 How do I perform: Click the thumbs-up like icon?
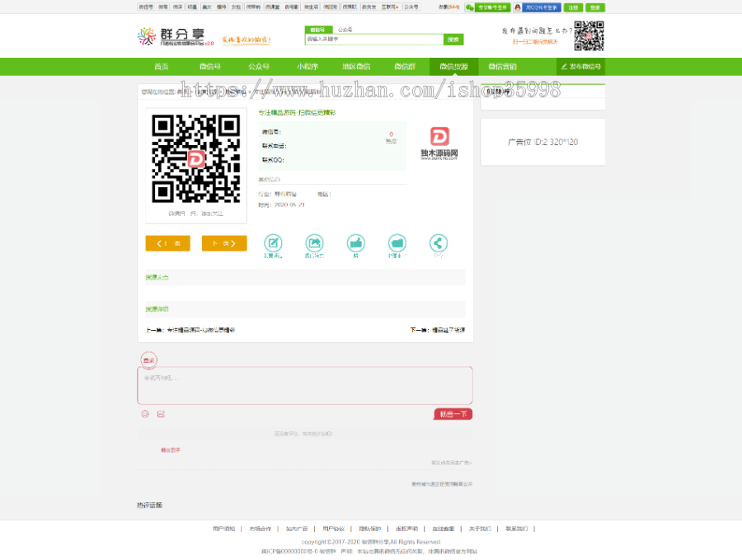click(355, 243)
